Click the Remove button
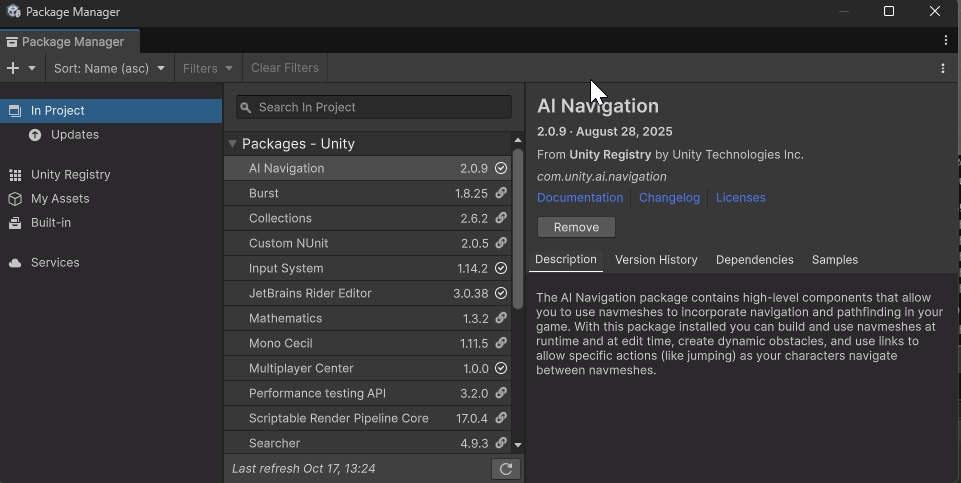The height and width of the screenshot is (483, 961). tap(576, 227)
